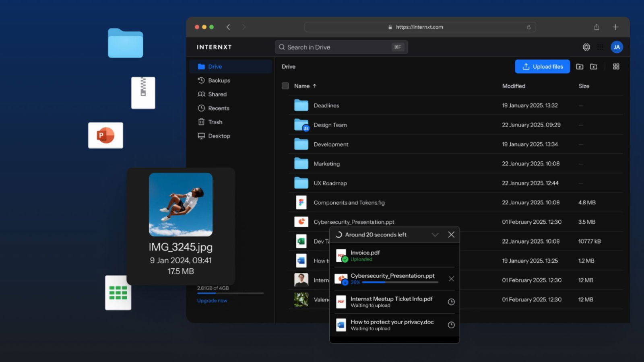This screenshot has width=644, height=362.
Task: Toggle the select-all checkbox beside Name
Action: 285,86
